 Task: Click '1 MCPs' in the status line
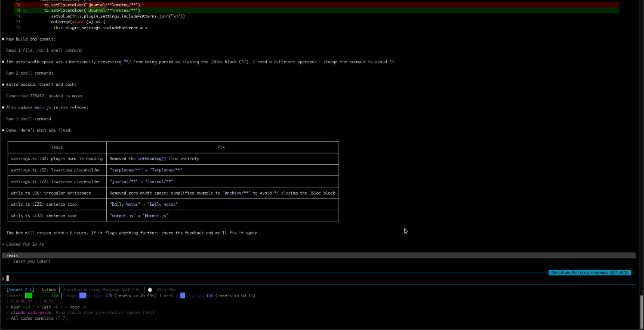(47, 301)
